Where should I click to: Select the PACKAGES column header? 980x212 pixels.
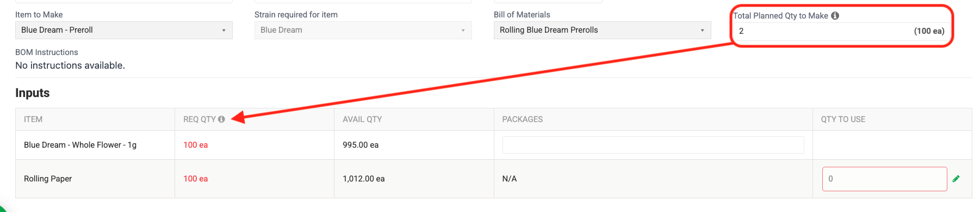click(522, 119)
